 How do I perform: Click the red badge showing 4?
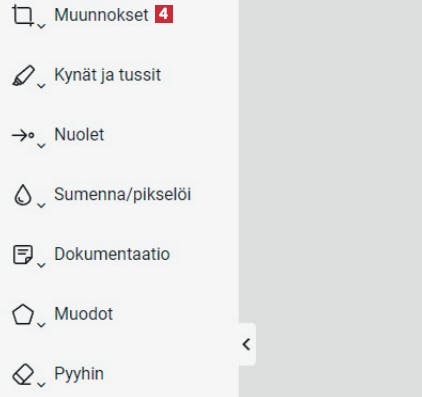coord(164,14)
